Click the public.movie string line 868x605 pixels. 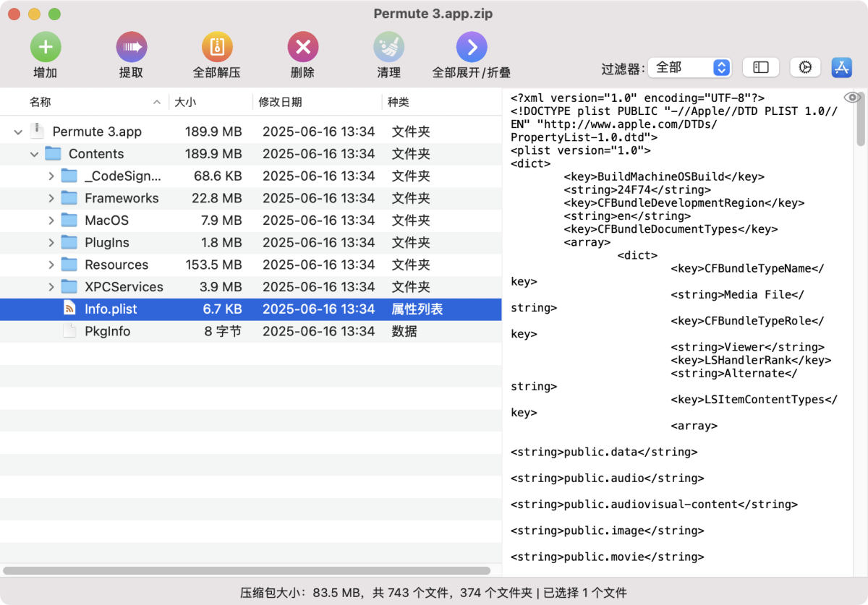[x=607, y=557]
